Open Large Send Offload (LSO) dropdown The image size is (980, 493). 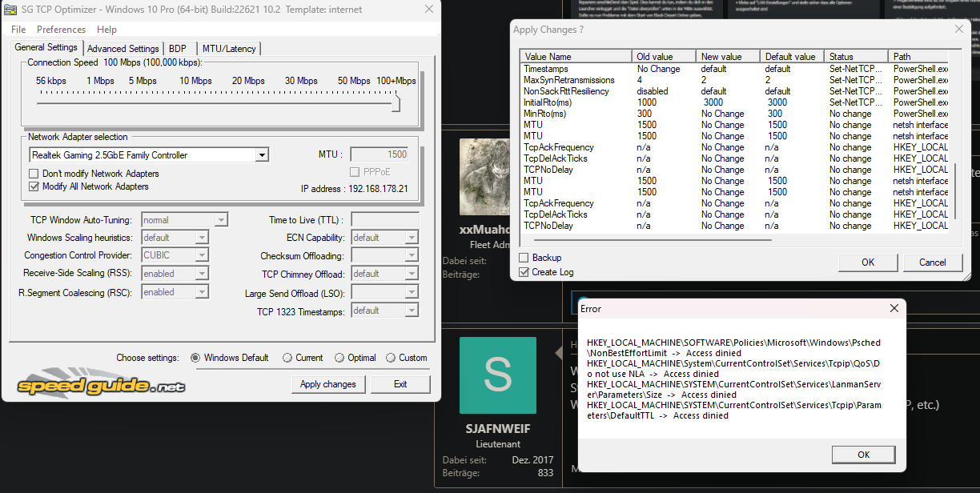click(x=384, y=293)
